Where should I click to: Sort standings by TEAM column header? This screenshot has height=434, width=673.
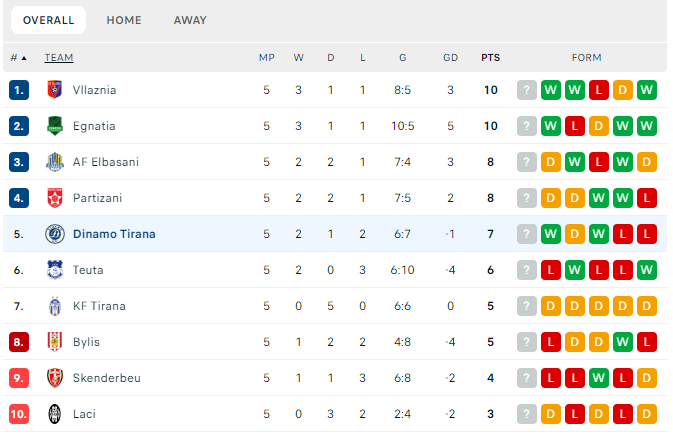tap(59, 58)
